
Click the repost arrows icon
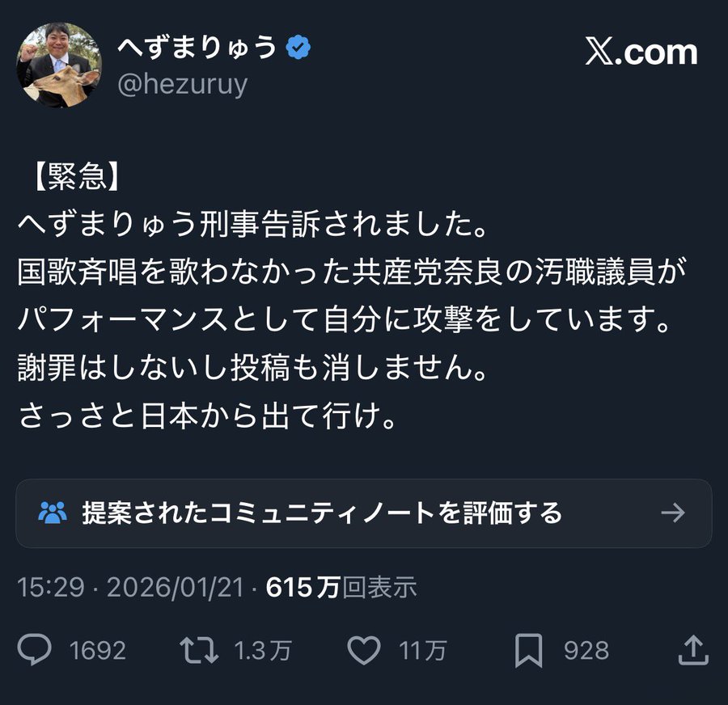point(199,650)
